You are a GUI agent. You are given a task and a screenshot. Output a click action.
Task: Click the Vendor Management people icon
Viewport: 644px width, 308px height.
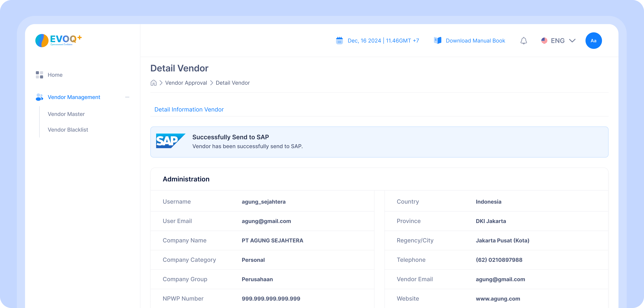[x=39, y=97]
